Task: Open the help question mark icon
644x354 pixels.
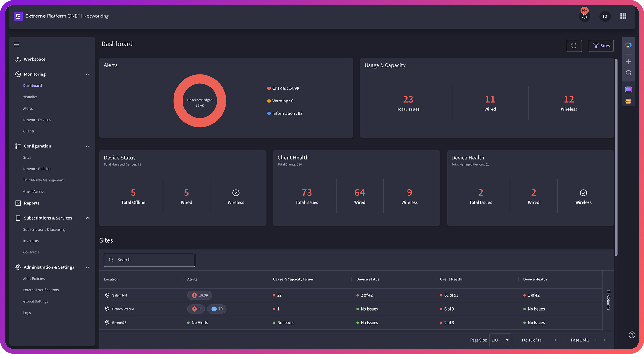Action: pos(632,335)
